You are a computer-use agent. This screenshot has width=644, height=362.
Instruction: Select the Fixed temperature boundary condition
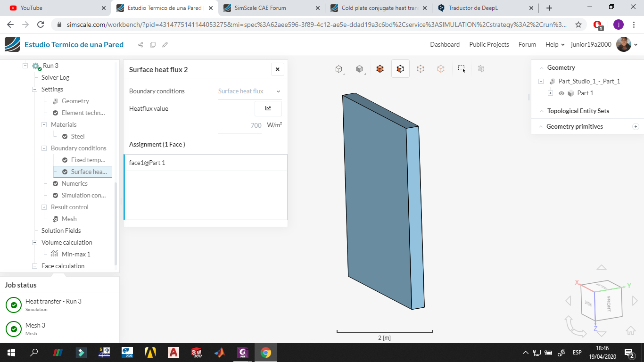coord(88,160)
